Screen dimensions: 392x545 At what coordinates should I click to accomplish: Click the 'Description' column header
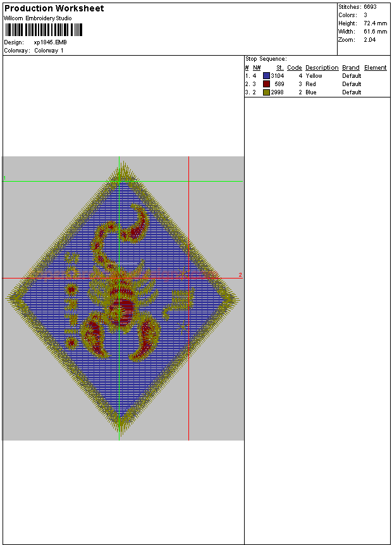pyautogui.click(x=322, y=68)
